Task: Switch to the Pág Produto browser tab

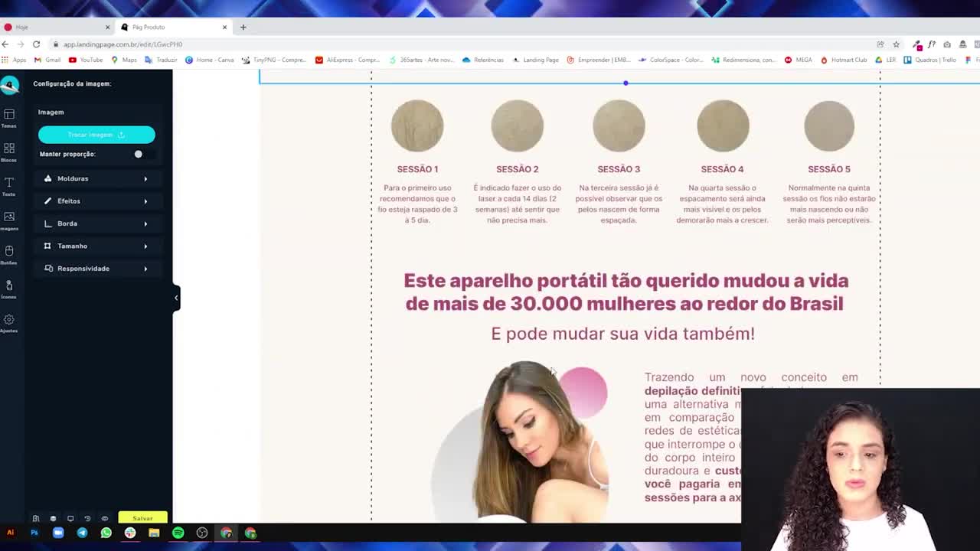Action: click(x=173, y=27)
